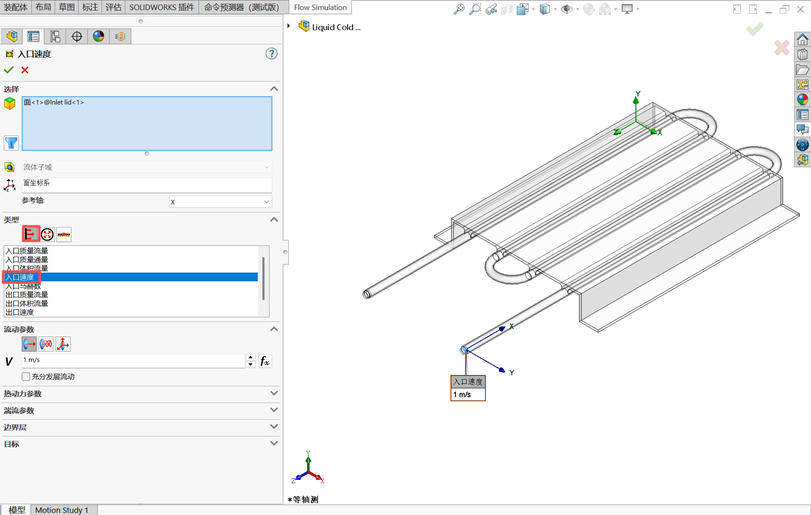Viewport: 811px width, 515px height.
Task: Confirm 入口速度 with green checkmark in panel
Action: (9, 70)
